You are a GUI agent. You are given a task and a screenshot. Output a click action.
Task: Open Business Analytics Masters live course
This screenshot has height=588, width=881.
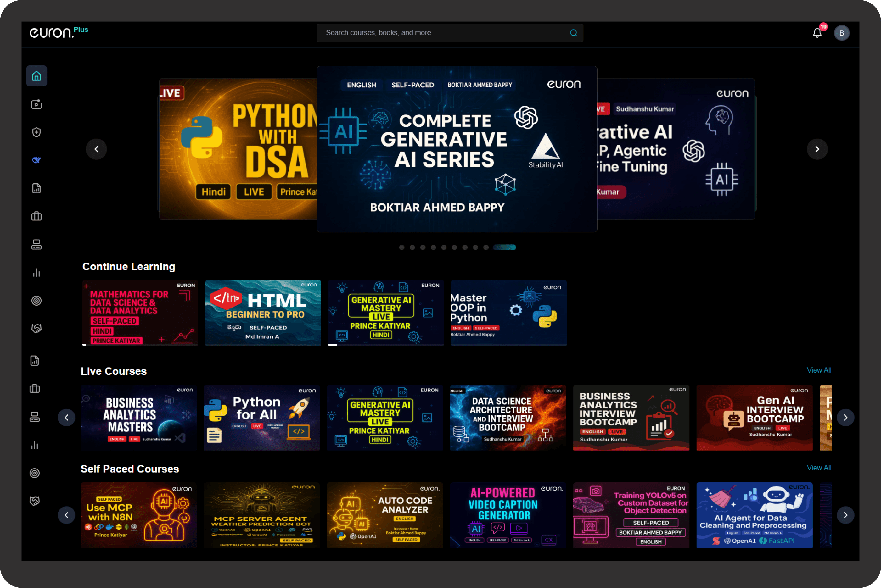(139, 417)
